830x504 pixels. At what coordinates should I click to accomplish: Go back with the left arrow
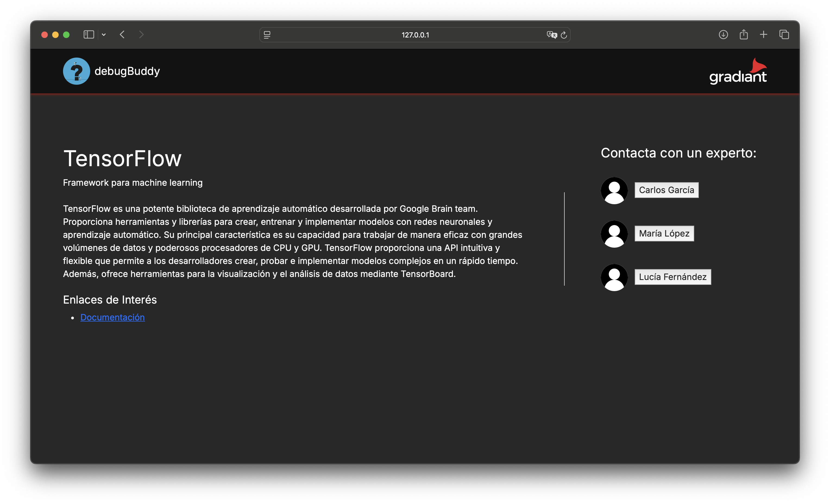(x=122, y=35)
